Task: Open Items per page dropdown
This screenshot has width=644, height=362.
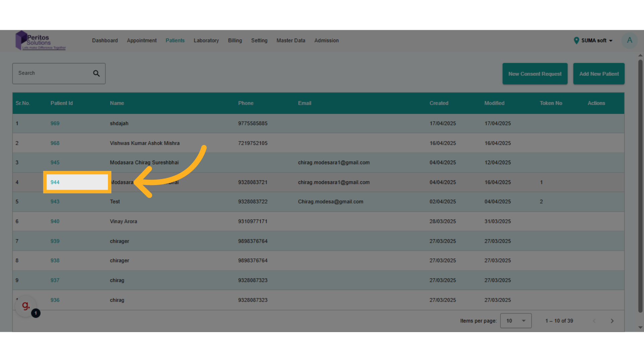Action: [516, 321]
